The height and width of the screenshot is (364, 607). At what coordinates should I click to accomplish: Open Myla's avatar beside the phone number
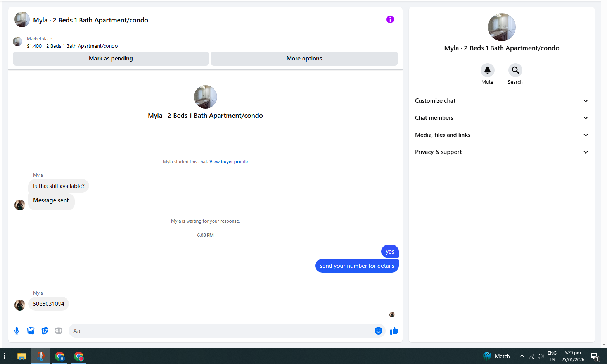pyautogui.click(x=20, y=305)
